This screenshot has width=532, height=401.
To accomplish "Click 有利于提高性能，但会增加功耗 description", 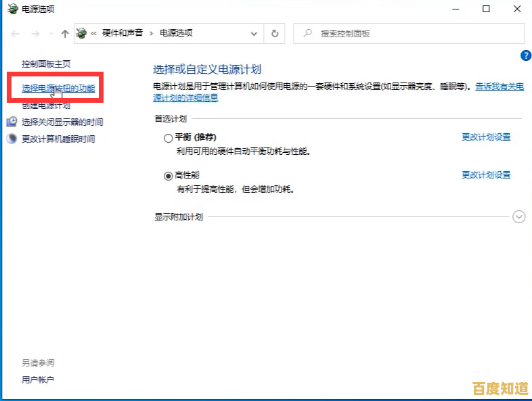I will click(x=235, y=189).
